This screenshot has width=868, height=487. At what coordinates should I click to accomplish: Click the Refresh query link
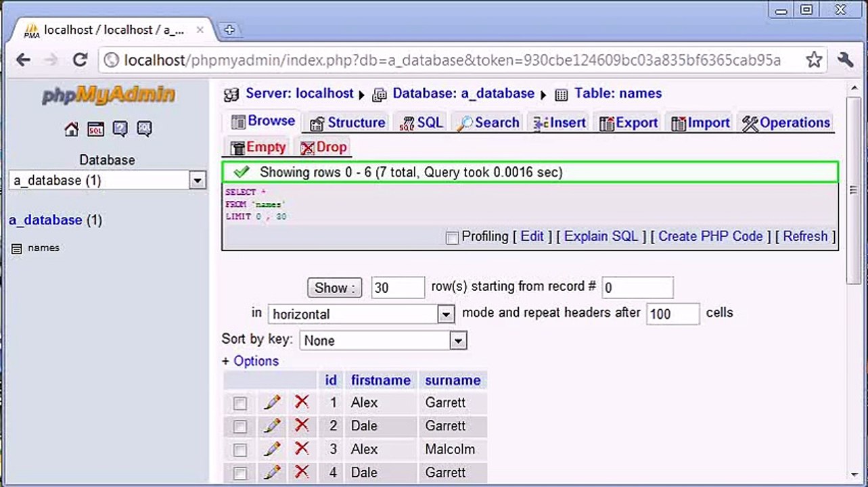click(x=805, y=237)
